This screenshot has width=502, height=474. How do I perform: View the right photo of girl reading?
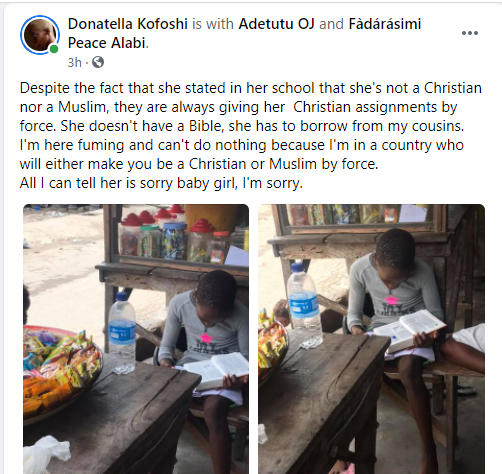371,339
